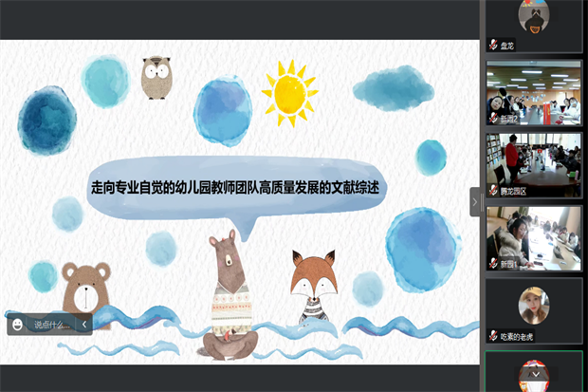Select 吃素的老虎's avatar tile
Image resolution: width=588 pixels, height=392 pixels.
(x=534, y=305)
